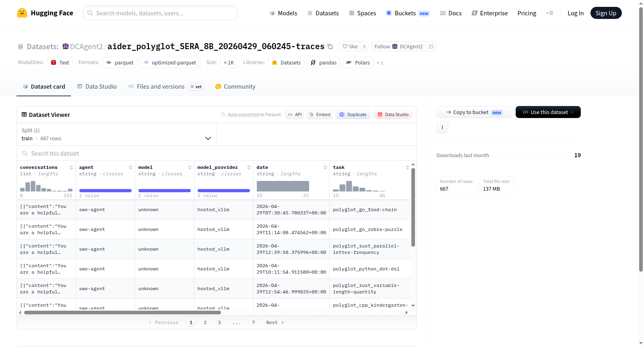Go to page 7 of results

(x=254, y=322)
